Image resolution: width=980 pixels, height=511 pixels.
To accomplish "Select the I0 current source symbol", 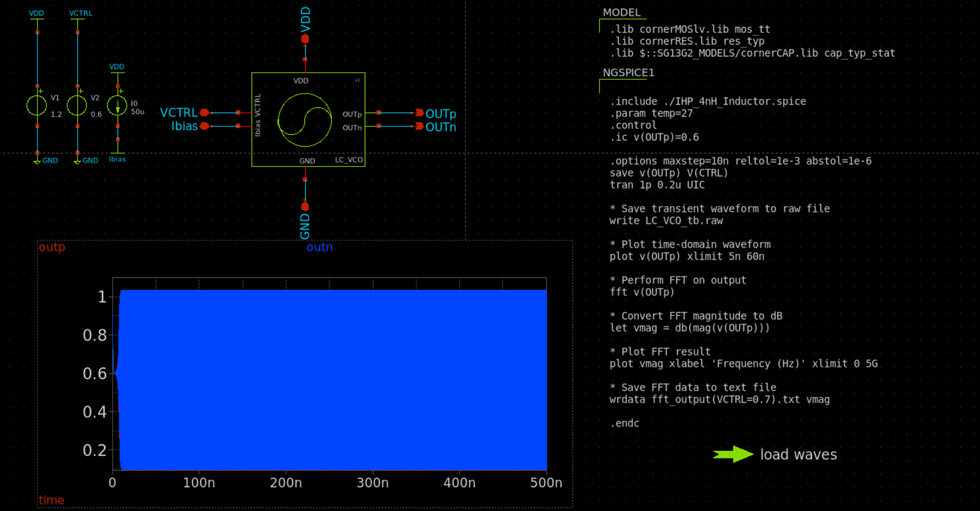I will (117, 106).
